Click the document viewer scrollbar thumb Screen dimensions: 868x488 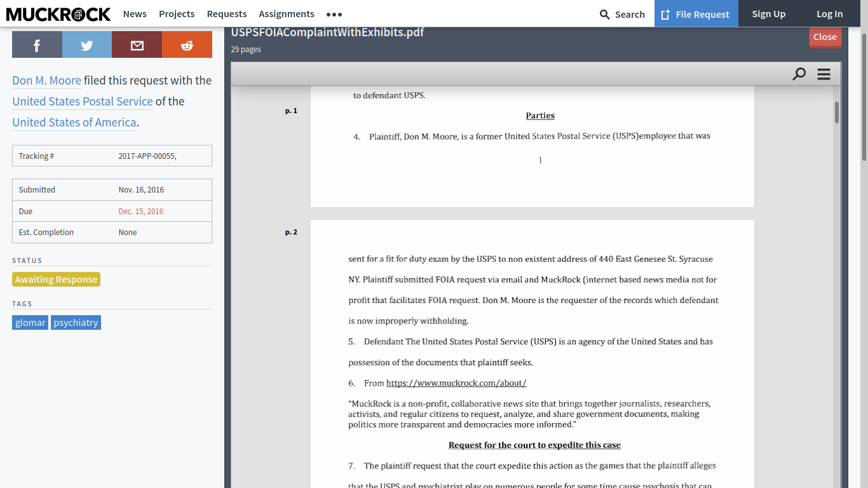click(837, 112)
